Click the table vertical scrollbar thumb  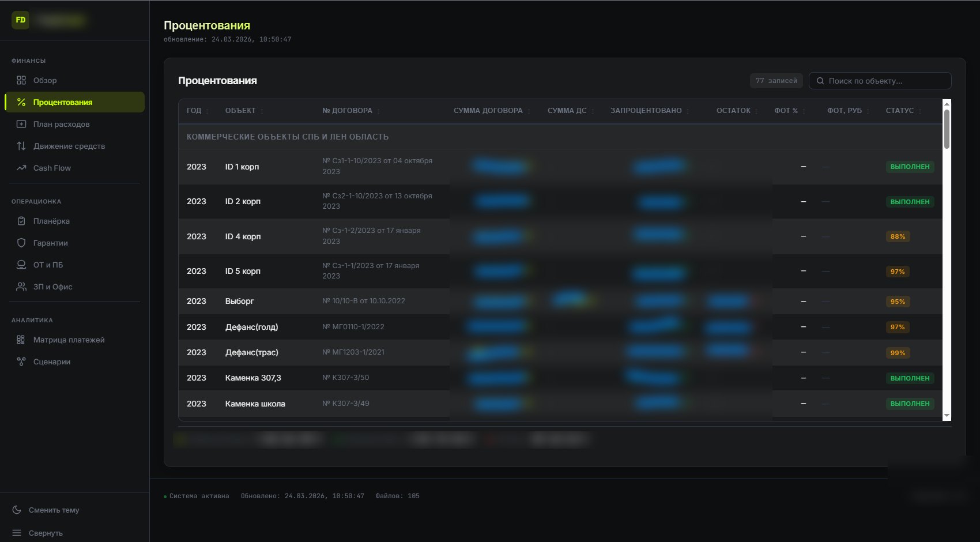946,128
